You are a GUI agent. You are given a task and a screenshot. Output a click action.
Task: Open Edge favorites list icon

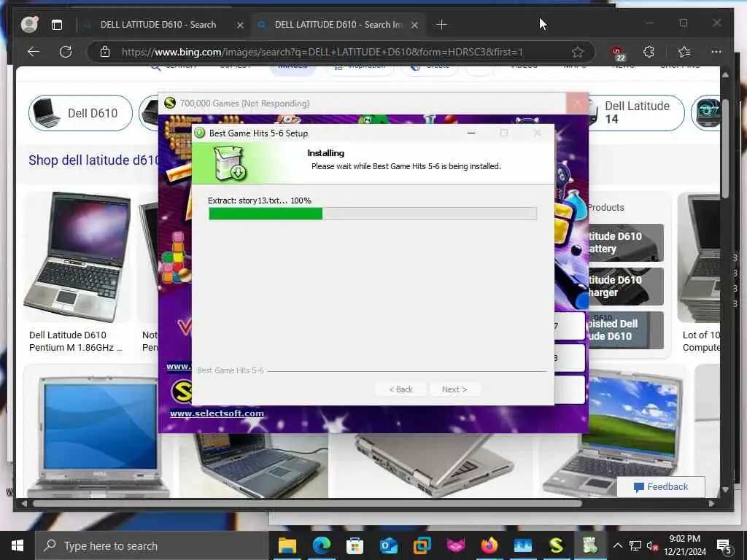pyautogui.click(x=684, y=52)
